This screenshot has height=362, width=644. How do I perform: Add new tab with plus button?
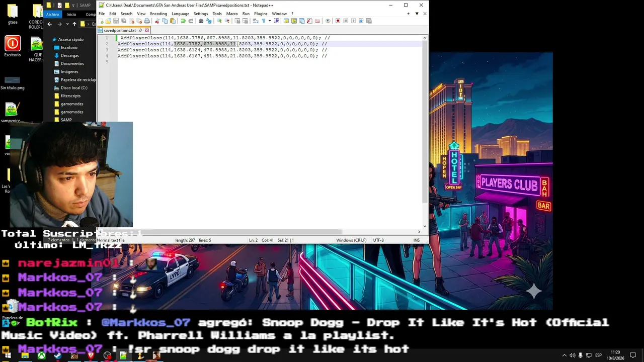pyautogui.click(x=408, y=14)
